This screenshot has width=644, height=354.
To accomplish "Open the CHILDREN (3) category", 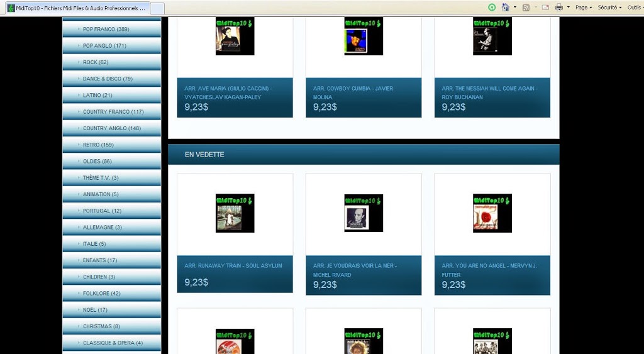I will (112, 277).
